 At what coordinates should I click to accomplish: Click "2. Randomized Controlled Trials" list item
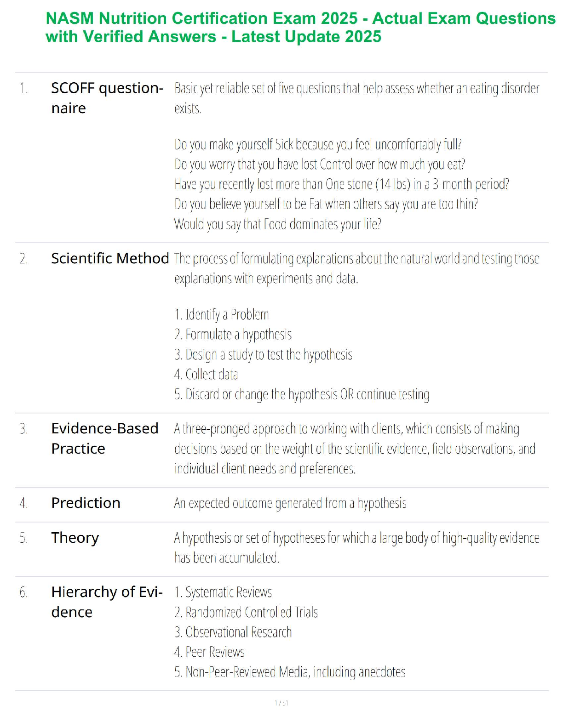tap(246, 612)
